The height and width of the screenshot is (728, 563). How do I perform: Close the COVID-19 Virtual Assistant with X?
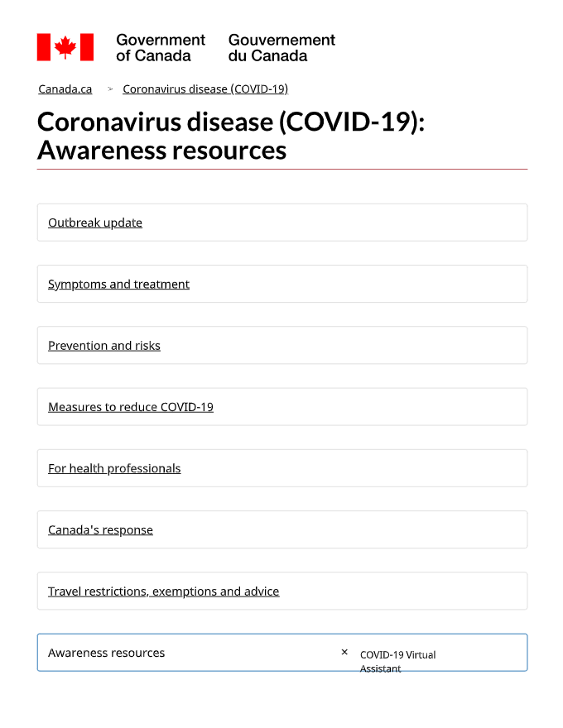(344, 652)
